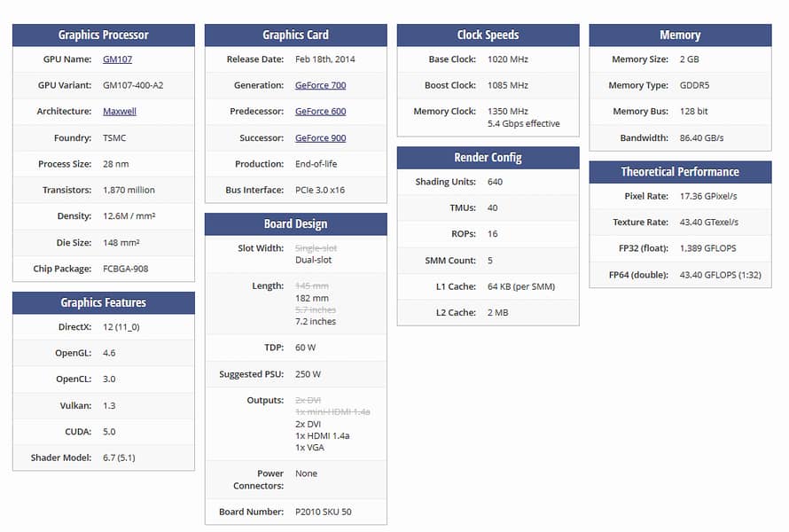The image size is (789, 532).
Task: Select the CUDA value 5.0
Action: (109, 431)
